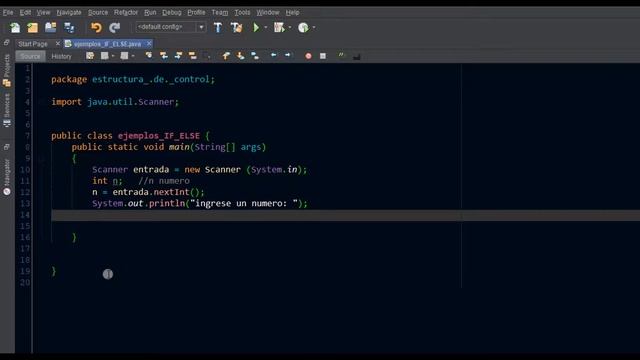This screenshot has width=640, height=360.
Task: Undo the last edit
Action: pos(96,27)
